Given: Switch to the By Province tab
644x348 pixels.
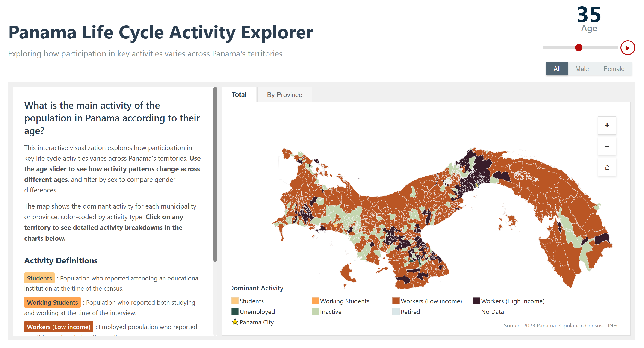Looking at the screenshot, I should tap(284, 95).
